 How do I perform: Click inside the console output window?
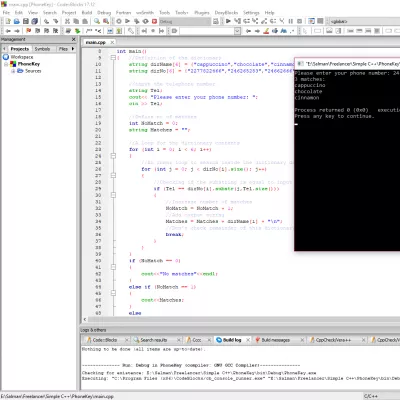pyautogui.click(x=347, y=183)
